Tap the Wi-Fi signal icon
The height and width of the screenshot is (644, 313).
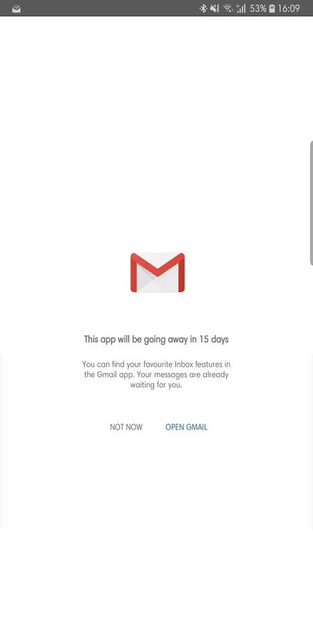click(x=228, y=9)
